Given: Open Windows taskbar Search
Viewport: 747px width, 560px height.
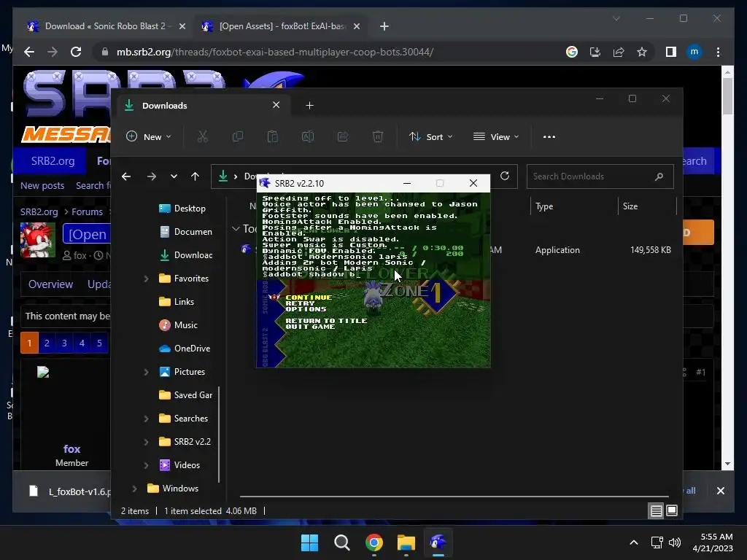Looking at the screenshot, I should (341, 542).
